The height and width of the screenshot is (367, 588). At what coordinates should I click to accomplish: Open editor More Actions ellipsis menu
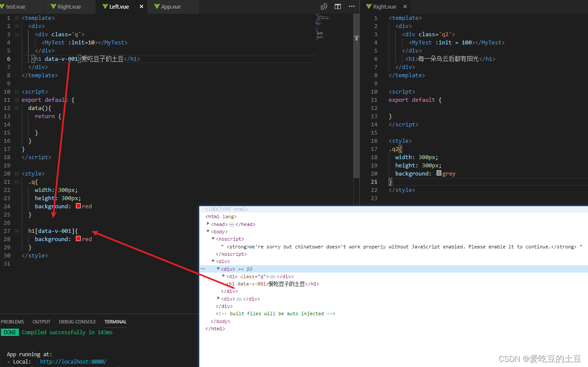(x=352, y=6)
